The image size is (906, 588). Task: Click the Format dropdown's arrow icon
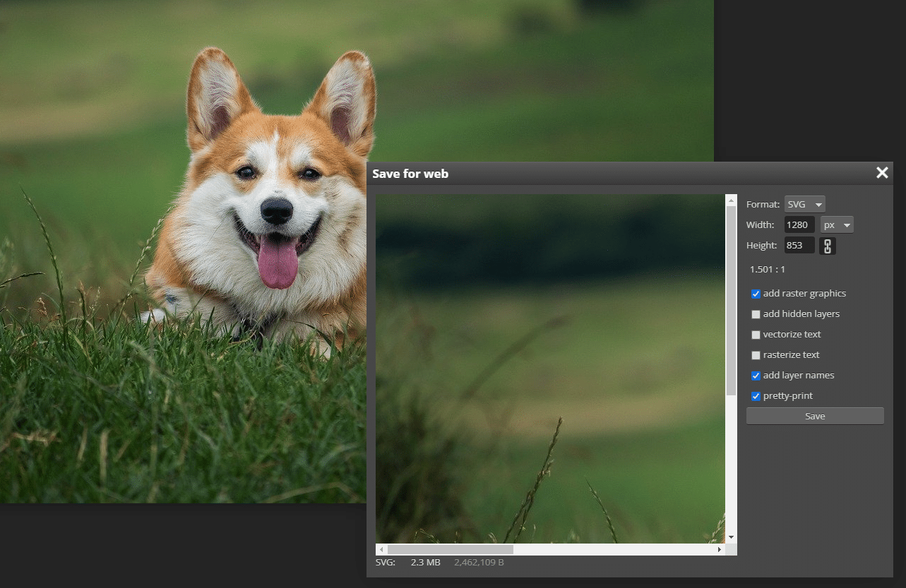(819, 204)
